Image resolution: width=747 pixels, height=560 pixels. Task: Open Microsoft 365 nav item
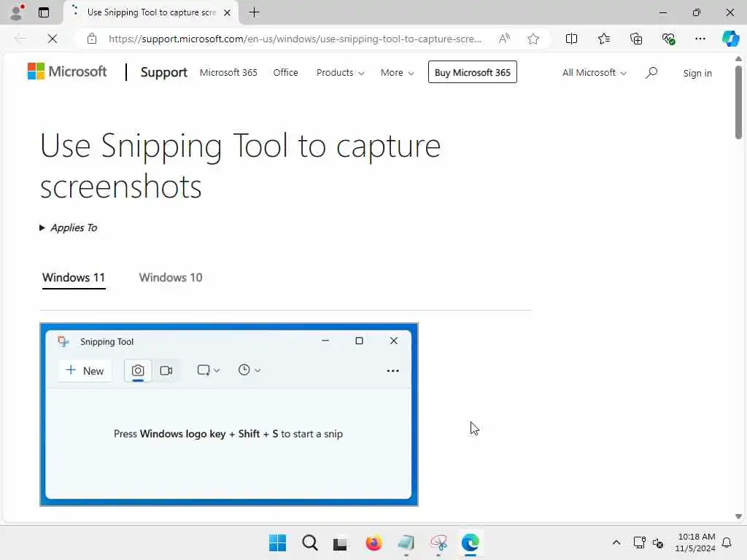click(228, 72)
